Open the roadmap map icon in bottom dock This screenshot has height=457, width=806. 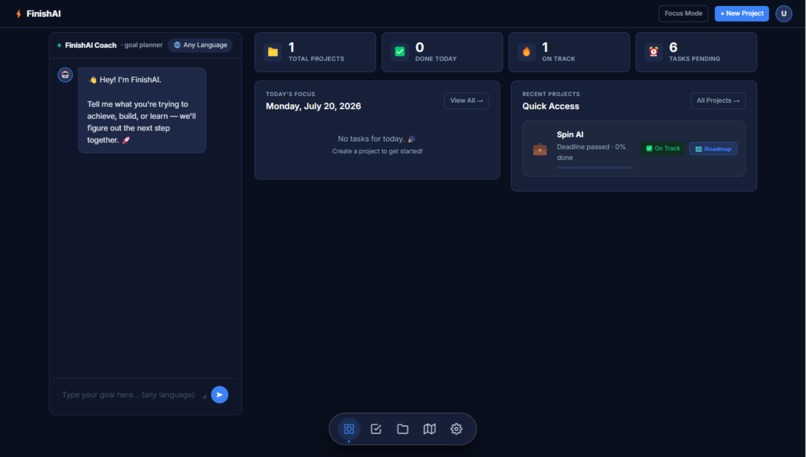(x=429, y=429)
